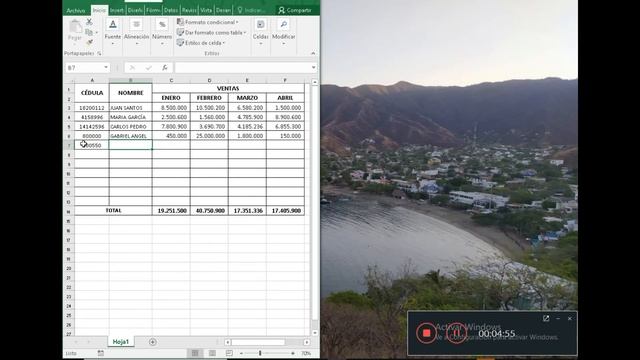Viewport: 640px width, 360px height.
Task: Open the Archivo tab
Action: (x=76, y=10)
